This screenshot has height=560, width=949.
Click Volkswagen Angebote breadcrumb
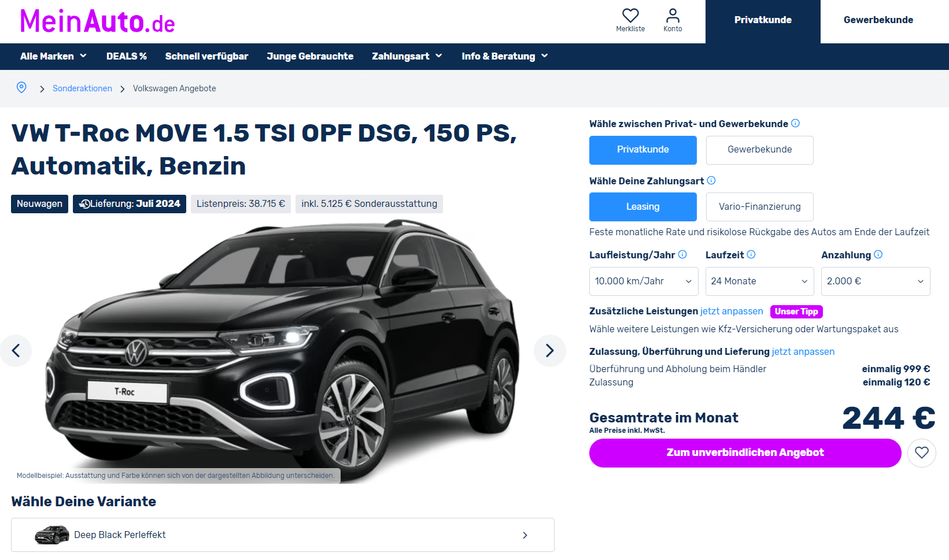pos(175,88)
